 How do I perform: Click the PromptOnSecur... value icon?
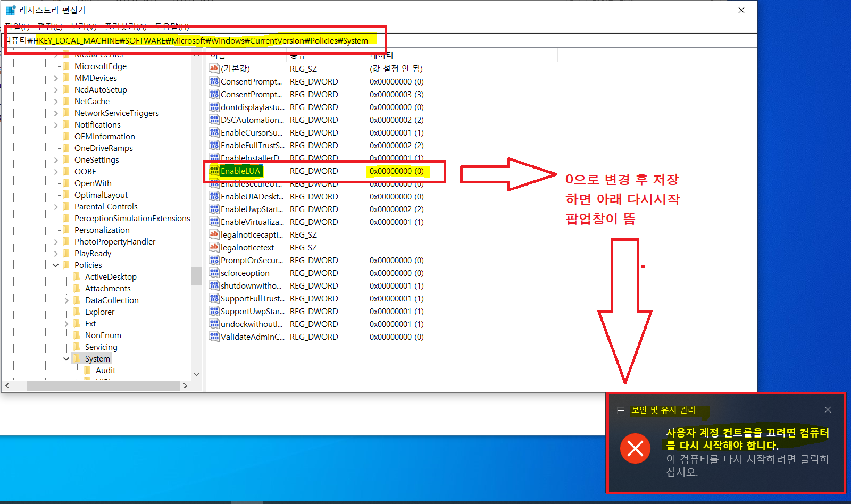point(214,260)
